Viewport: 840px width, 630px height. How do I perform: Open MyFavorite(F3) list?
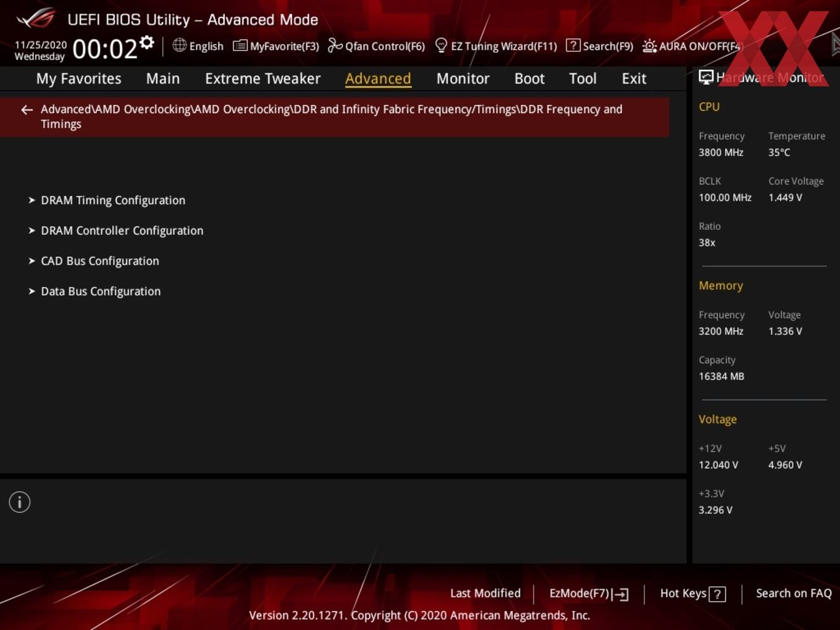pos(276,46)
